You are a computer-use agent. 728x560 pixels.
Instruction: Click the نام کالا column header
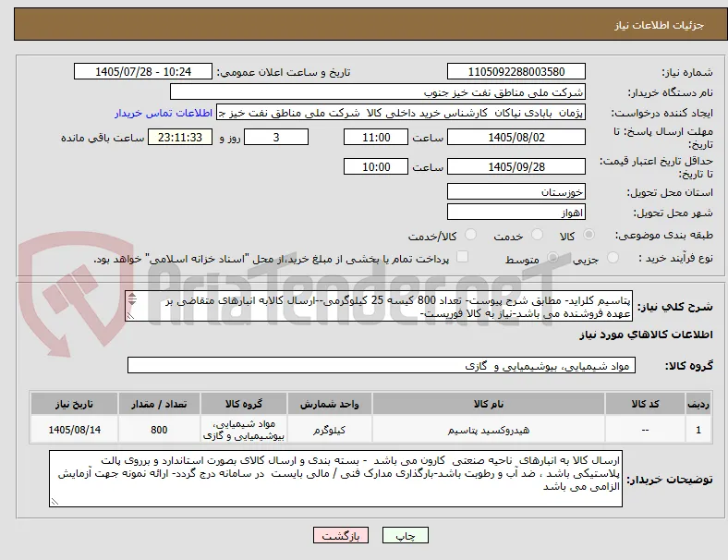coord(489,404)
